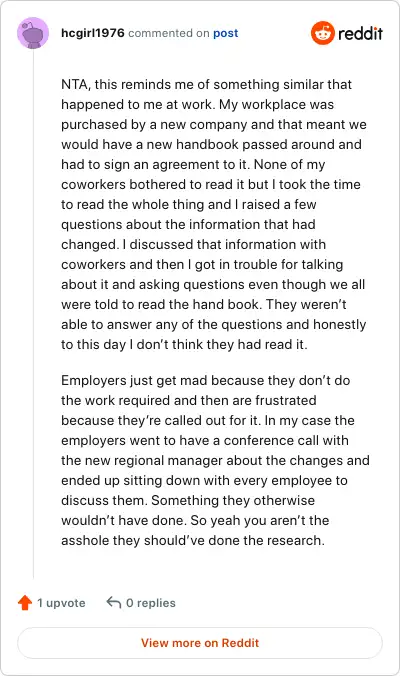Select the '1 upvote' count label
The image size is (400, 676).
coord(61,603)
